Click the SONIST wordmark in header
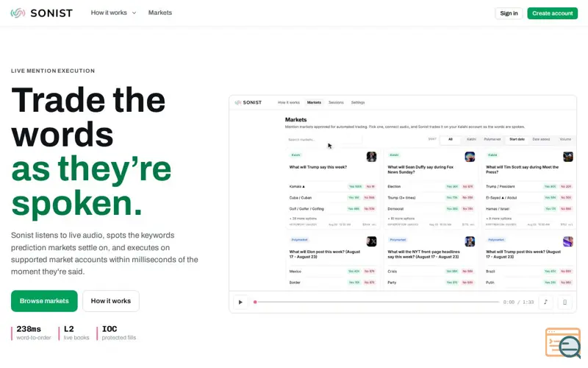Screen dimensions: 588x368 (51, 13)
